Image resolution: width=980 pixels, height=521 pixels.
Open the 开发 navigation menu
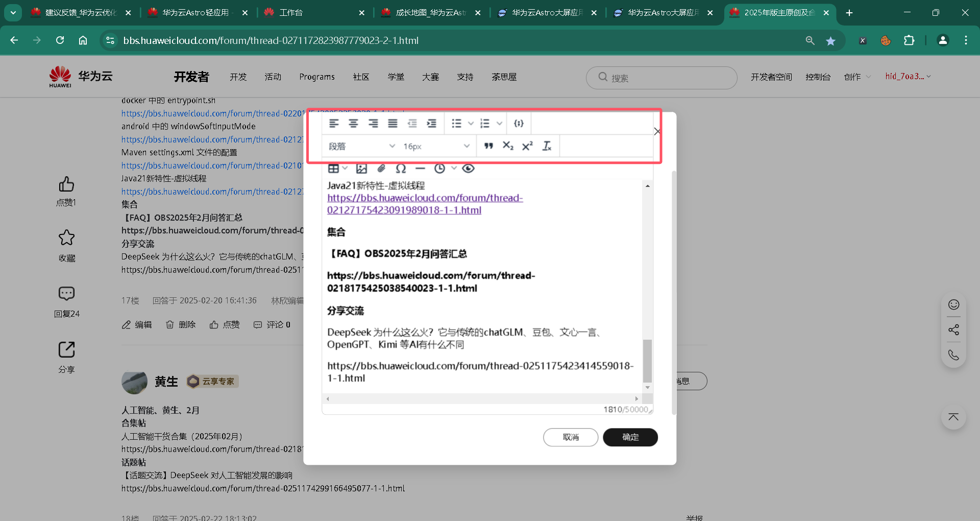pyautogui.click(x=238, y=77)
